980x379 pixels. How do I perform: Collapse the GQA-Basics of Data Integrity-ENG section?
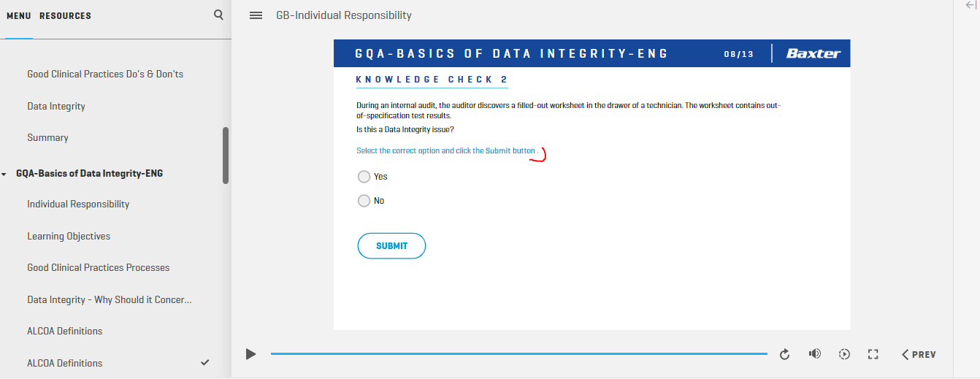pyautogui.click(x=4, y=175)
